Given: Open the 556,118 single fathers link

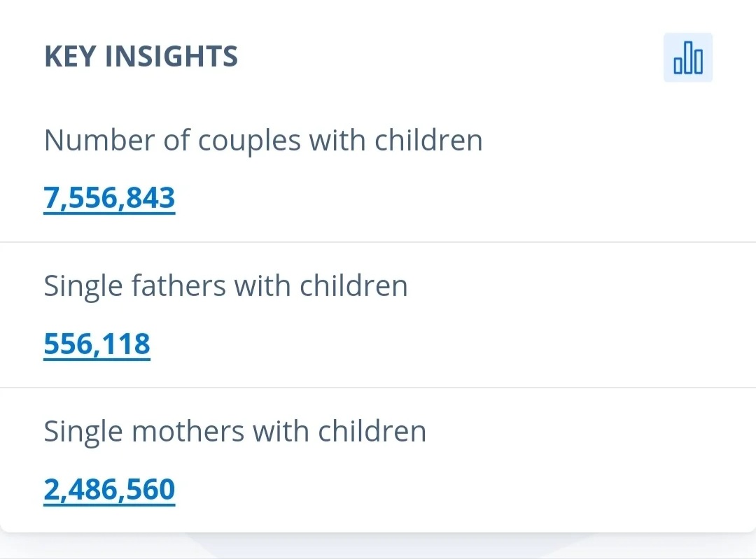Looking at the screenshot, I should pyautogui.click(x=97, y=344).
